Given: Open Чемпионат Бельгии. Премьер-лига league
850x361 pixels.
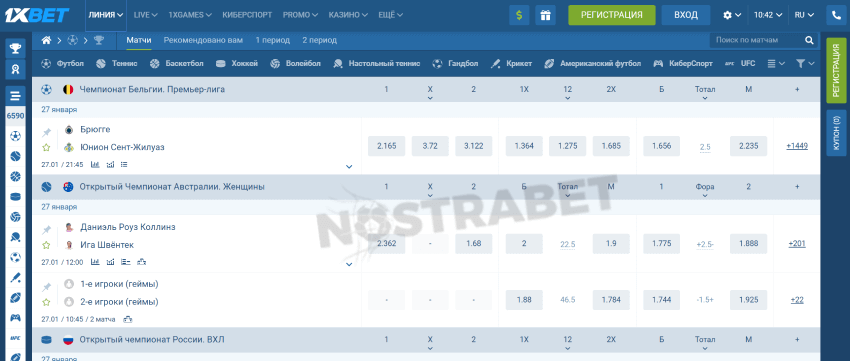Looking at the screenshot, I should pyautogui.click(x=152, y=89).
